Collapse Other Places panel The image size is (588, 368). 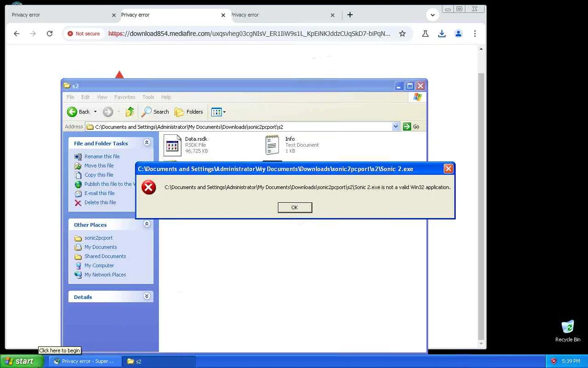point(147,224)
